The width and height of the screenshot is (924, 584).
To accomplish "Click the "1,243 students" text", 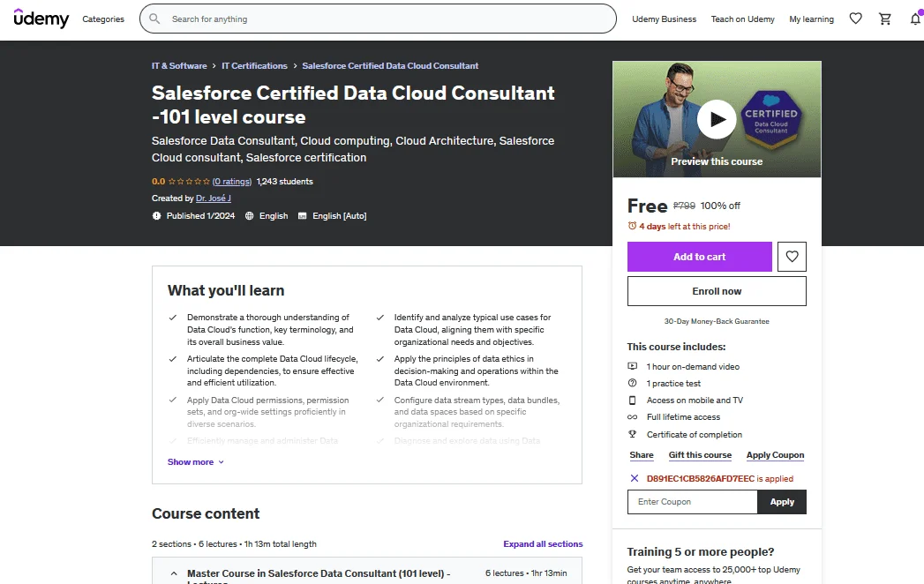I will pyautogui.click(x=285, y=182).
